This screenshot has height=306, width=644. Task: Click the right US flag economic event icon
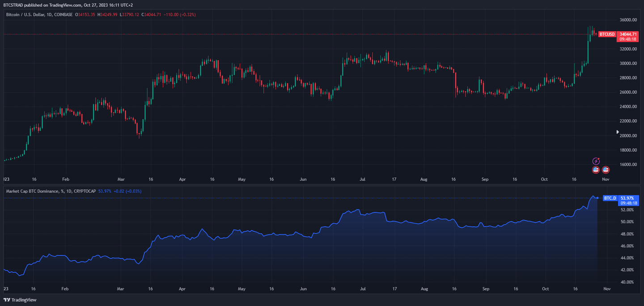pos(606,170)
